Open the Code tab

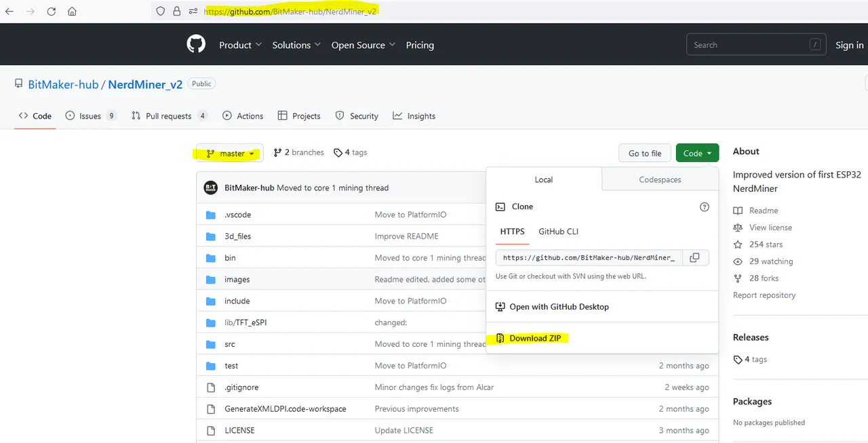coord(35,116)
